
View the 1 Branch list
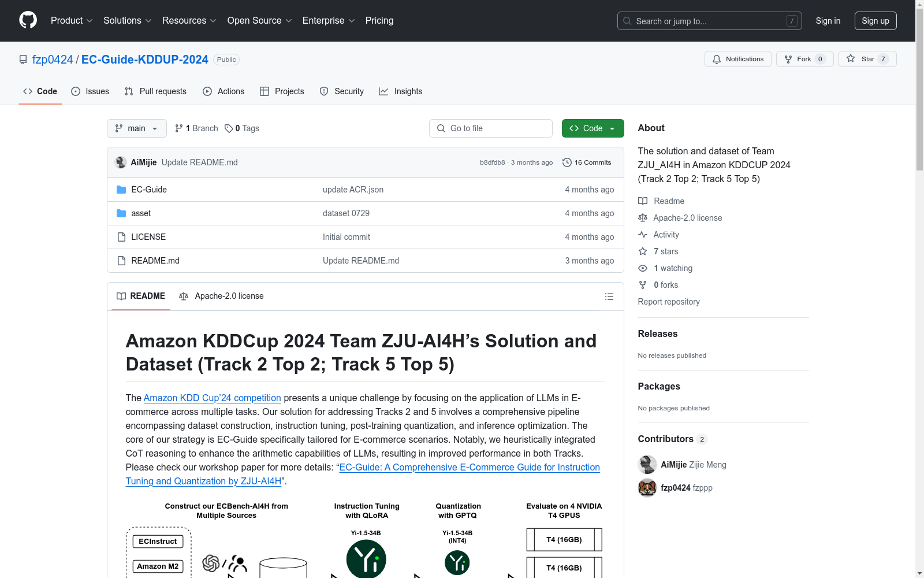(196, 128)
